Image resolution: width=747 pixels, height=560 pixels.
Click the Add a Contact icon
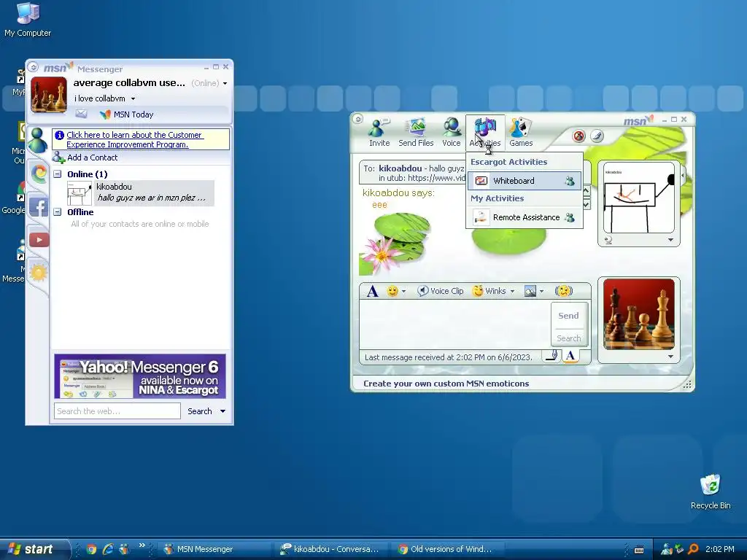click(58, 157)
